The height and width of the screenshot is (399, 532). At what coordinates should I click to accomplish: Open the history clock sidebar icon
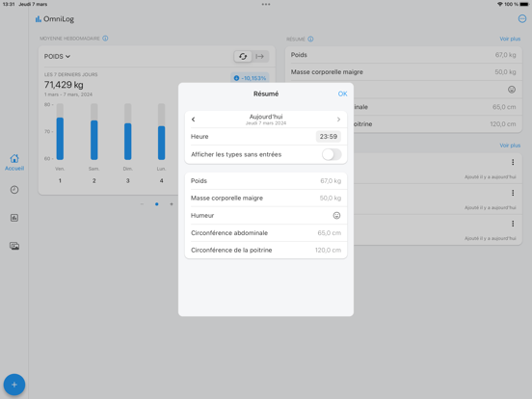point(14,190)
